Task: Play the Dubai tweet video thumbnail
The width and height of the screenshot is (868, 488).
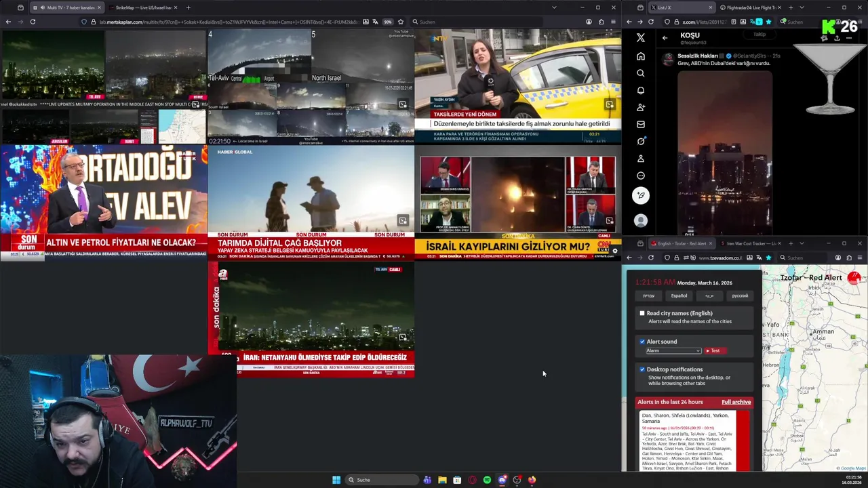Action: coord(725,152)
